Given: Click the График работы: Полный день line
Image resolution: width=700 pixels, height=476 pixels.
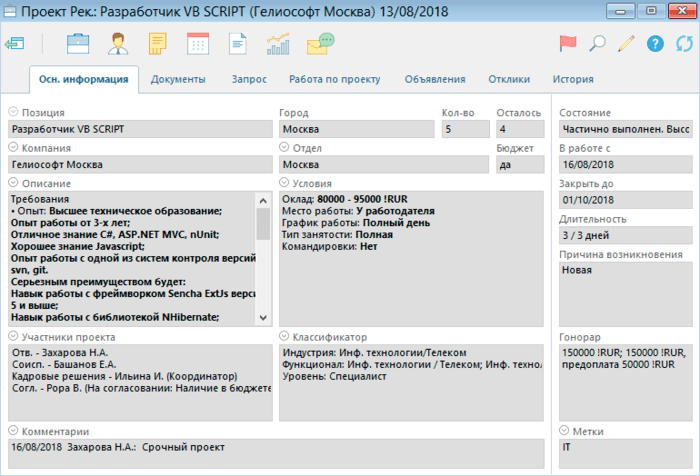Looking at the screenshot, I should (x=356, y=223).
